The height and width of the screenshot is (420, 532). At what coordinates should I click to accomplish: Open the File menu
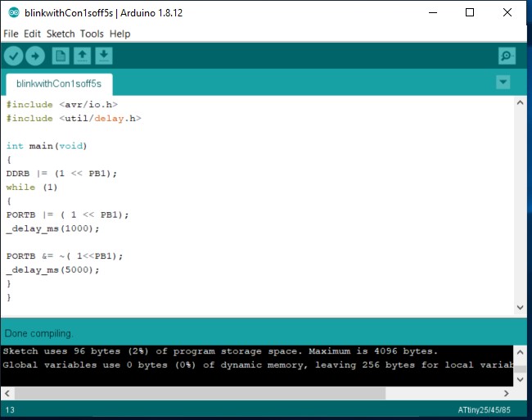[x=11, y=34]
